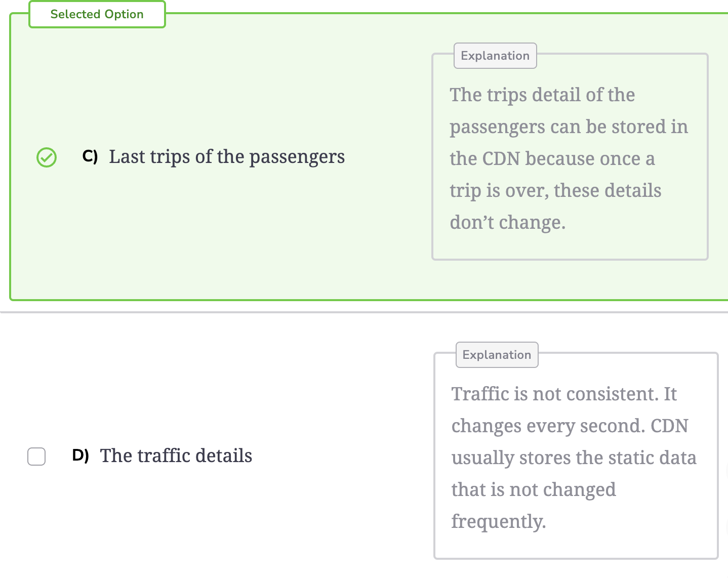The width and height of the screenshot is (728, 578).
Task: Click the "don't change." closing line
Action: (x=508, y=223)
